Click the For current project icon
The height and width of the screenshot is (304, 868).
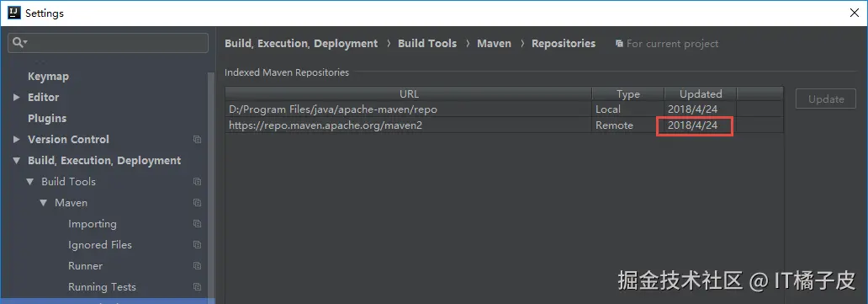click(x=619, y=43)
